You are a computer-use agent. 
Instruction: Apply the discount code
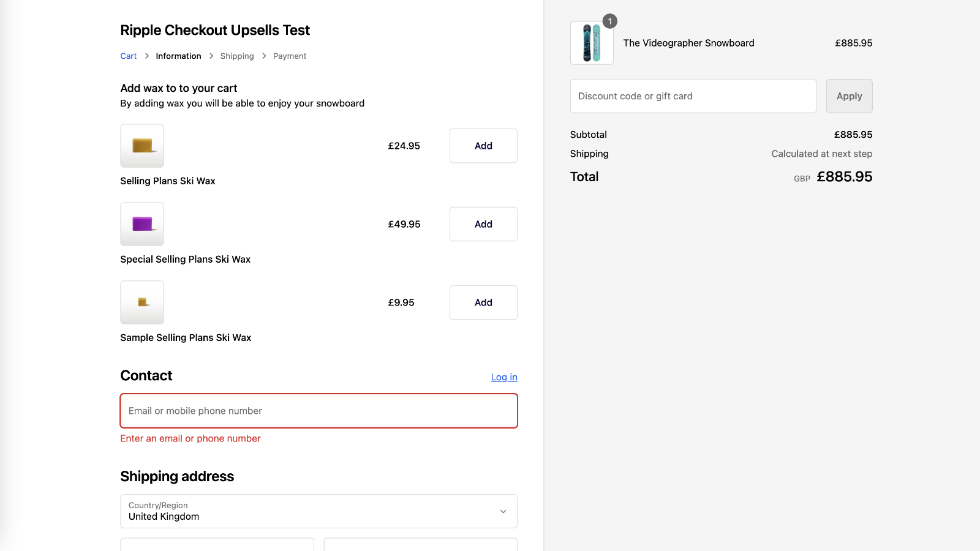(849, 96)
